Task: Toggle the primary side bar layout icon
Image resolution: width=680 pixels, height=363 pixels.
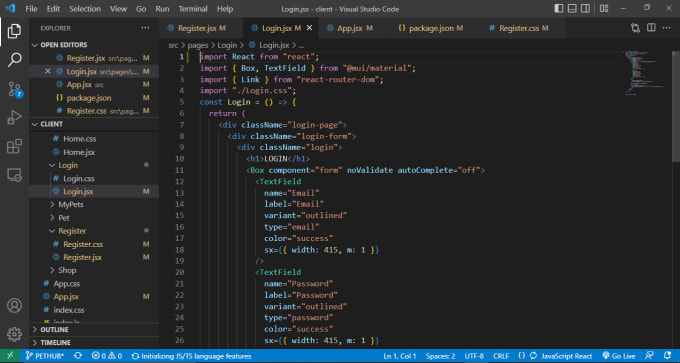Action: click(x=559, y=9)
